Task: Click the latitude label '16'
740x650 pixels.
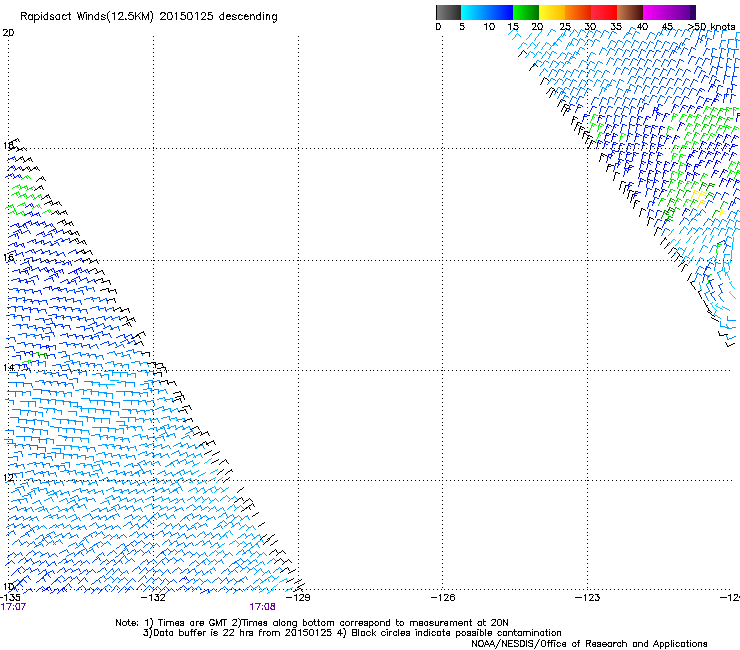Action: click(x=8, y=257)
